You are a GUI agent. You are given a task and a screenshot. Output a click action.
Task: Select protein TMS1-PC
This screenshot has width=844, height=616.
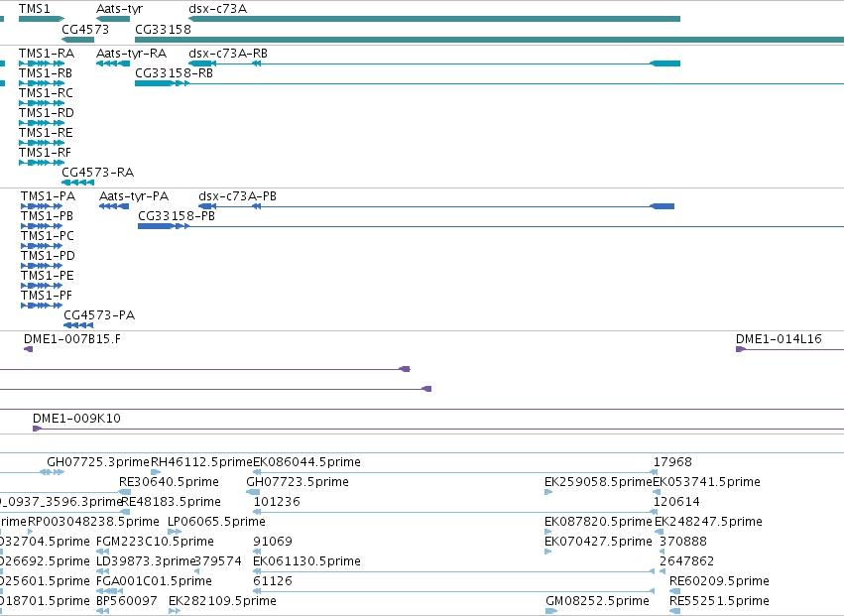click(42, 246)
